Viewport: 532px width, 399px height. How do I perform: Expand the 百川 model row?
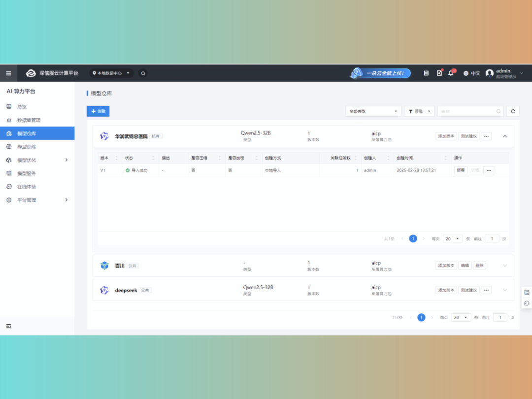[505, 266]
